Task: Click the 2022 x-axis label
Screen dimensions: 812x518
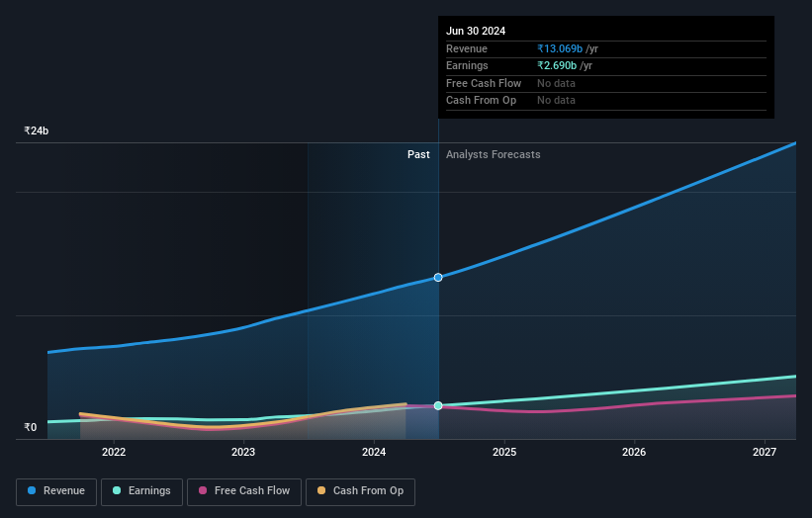Action: point(114,452)
